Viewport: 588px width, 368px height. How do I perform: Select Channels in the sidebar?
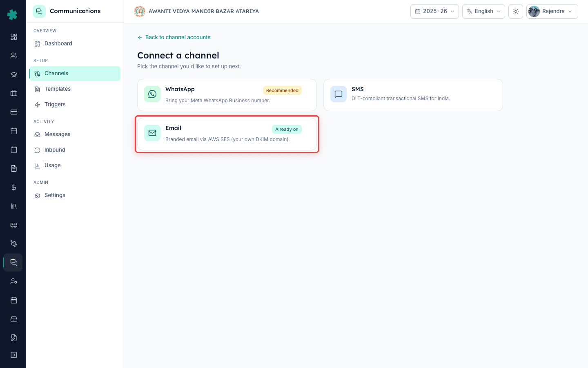point(75,74)
